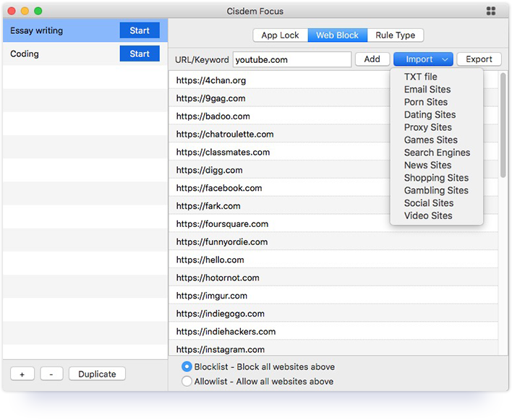The image size is (512, 420).
Task: Open the grid view icon in title bar
Action: coord(491,11)
